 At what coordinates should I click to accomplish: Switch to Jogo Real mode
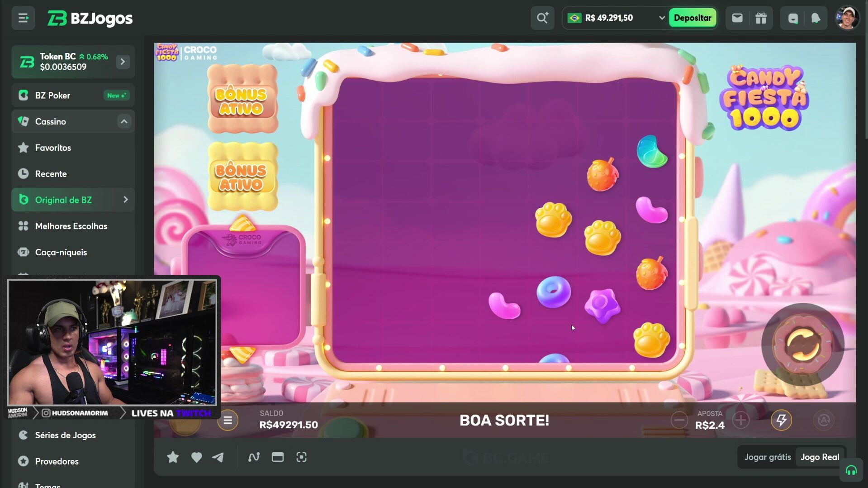point(820,457)
